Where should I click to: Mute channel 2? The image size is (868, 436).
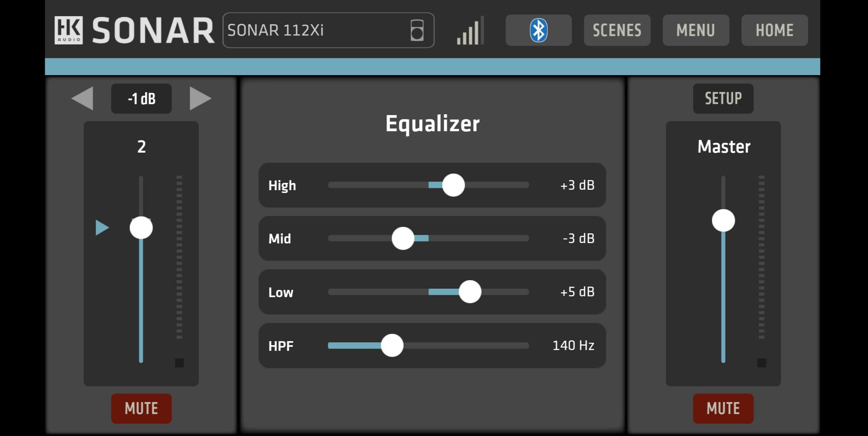tap(141, 409)
